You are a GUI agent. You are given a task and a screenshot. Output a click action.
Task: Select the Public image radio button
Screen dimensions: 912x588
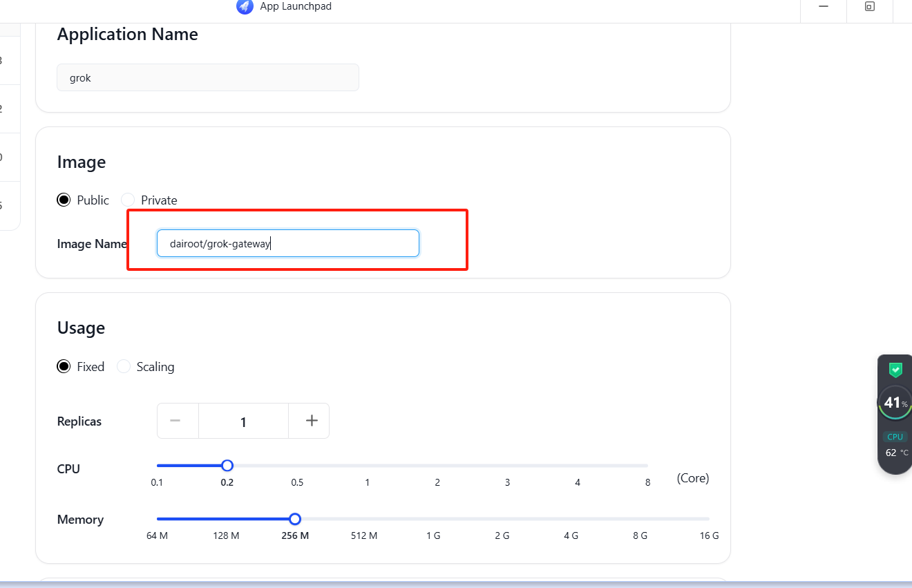64,200
